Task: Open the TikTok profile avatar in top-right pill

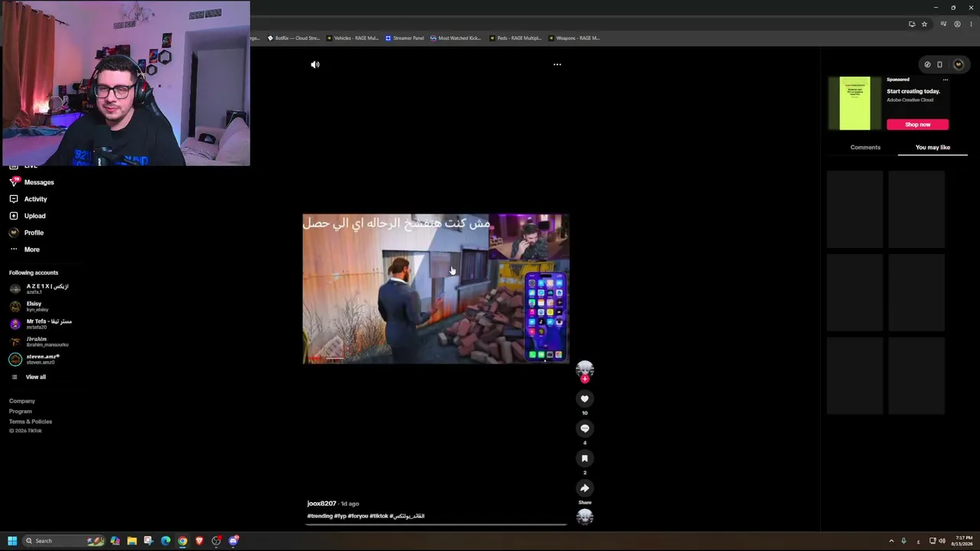Action: pyautogui.click(x=958, y=64)
